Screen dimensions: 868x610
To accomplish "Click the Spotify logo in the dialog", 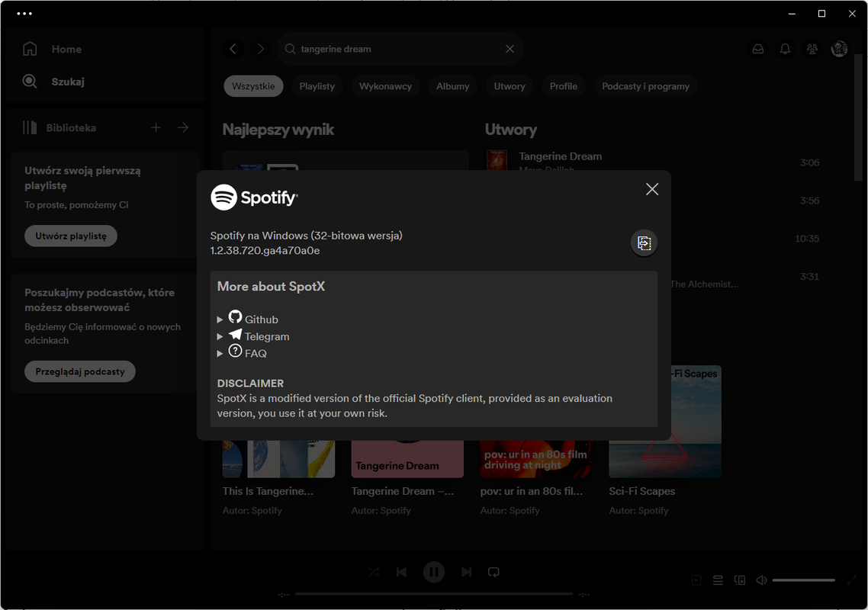I will (254, 197).
